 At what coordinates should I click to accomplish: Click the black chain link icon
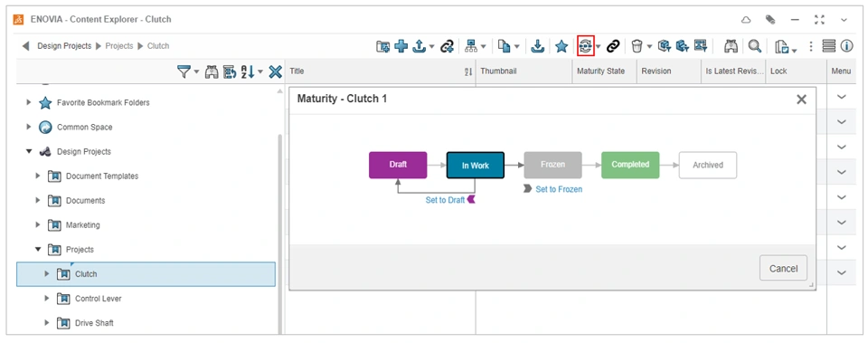click(612, 46)
